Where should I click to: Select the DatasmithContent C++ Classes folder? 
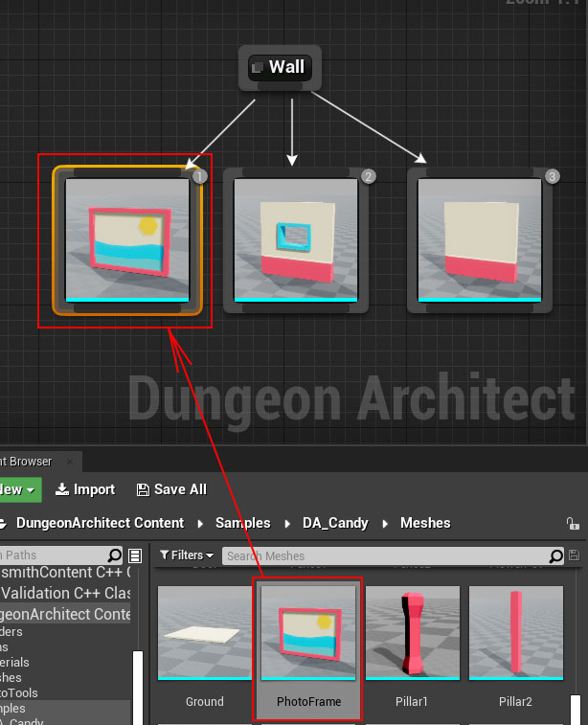pos(65,573)
